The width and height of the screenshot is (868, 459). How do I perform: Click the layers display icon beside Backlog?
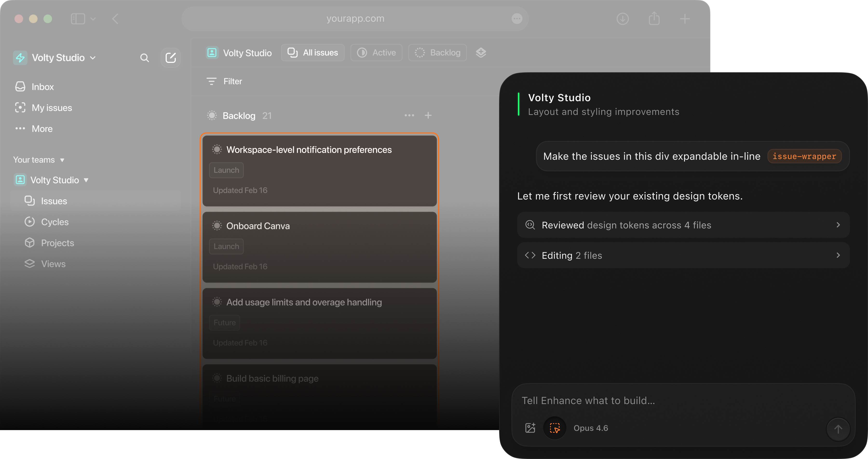(481, 53)
